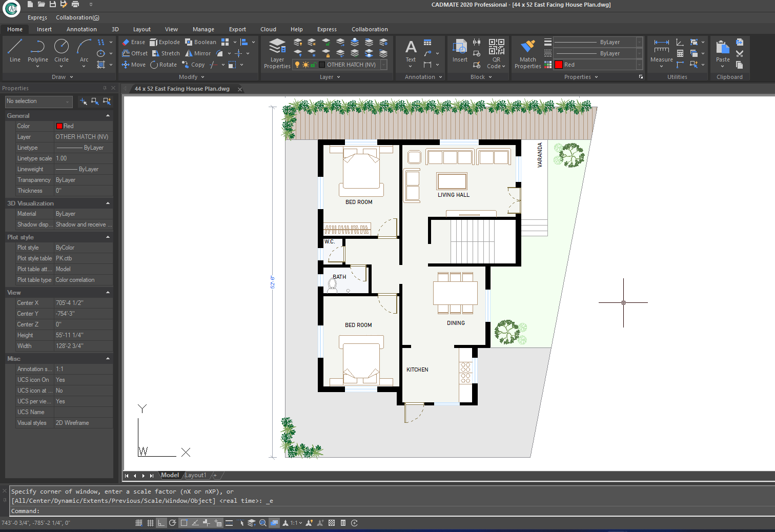Toggle Ortho mode in status bar
Image resolution: width=775 pixels, height=532 pixels.
[161, 523]
